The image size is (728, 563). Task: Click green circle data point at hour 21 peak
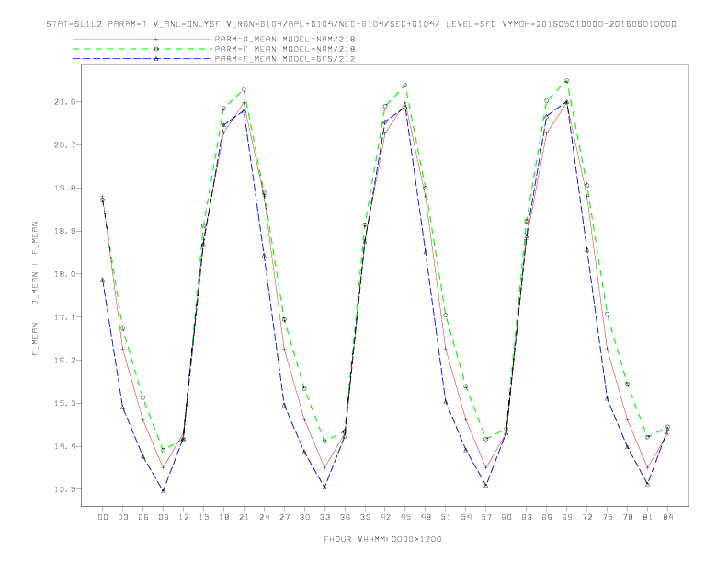(x=244, y=89)
